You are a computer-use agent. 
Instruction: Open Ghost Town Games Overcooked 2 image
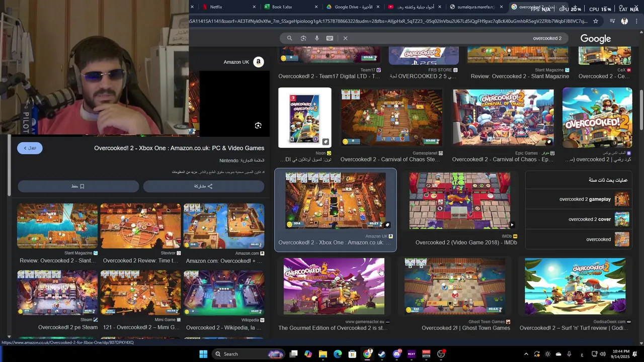(455, 286)
